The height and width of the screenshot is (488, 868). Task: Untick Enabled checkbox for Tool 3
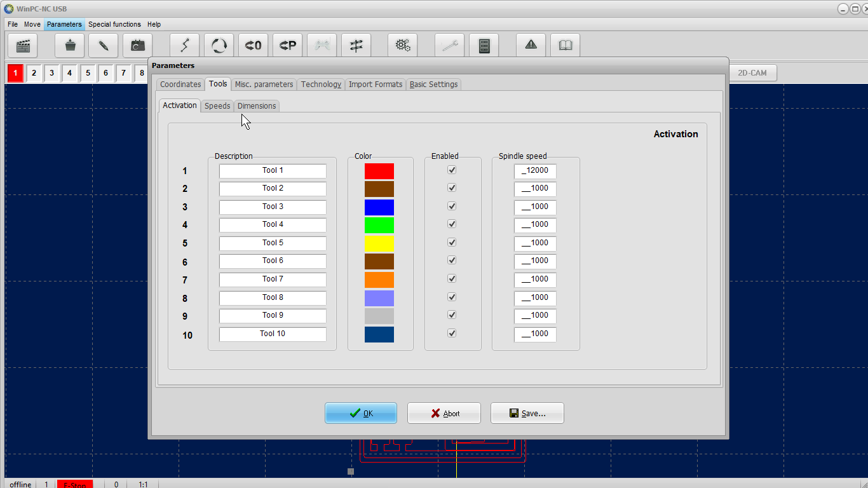pyautogui.click(x=452, y=206)
